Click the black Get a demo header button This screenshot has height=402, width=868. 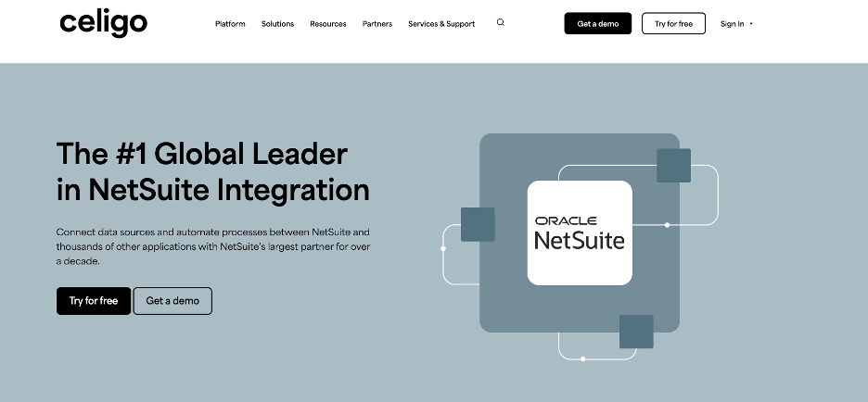coord(598,24)
